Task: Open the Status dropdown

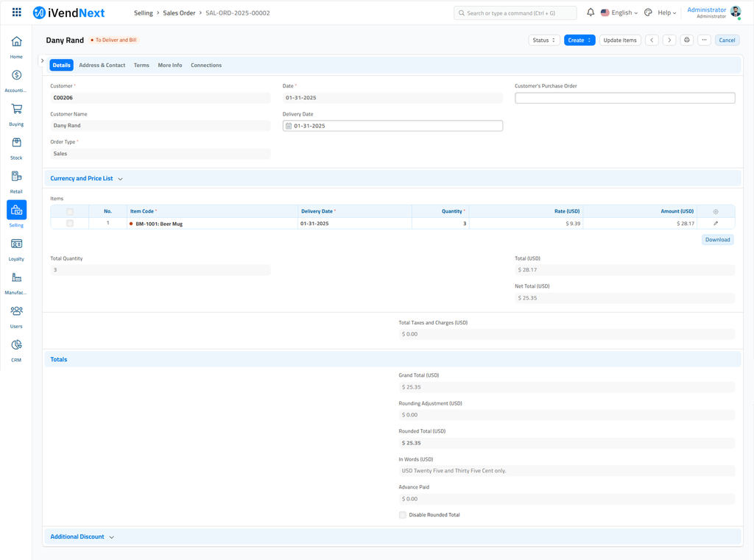Action: click(x=544, y=40)
